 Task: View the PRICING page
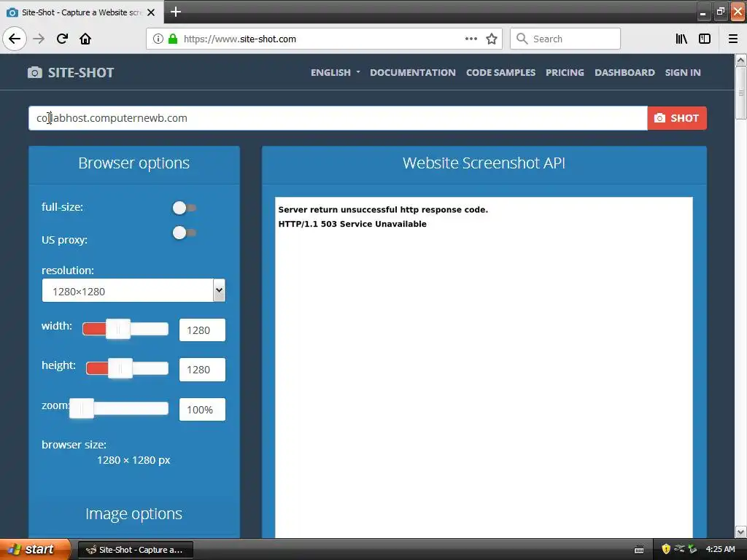pos(565,72)
